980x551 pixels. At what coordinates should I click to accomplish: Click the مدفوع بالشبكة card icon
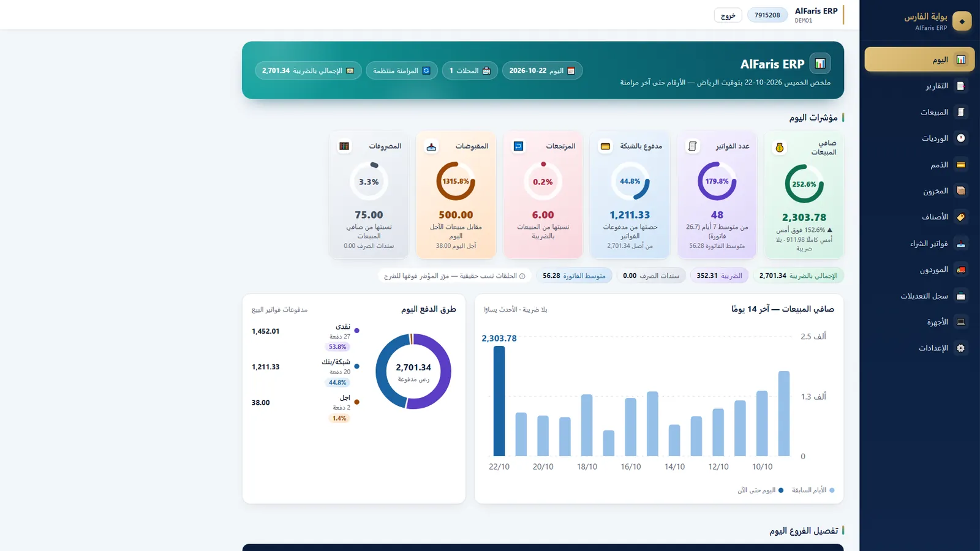[x=605, y=146]
